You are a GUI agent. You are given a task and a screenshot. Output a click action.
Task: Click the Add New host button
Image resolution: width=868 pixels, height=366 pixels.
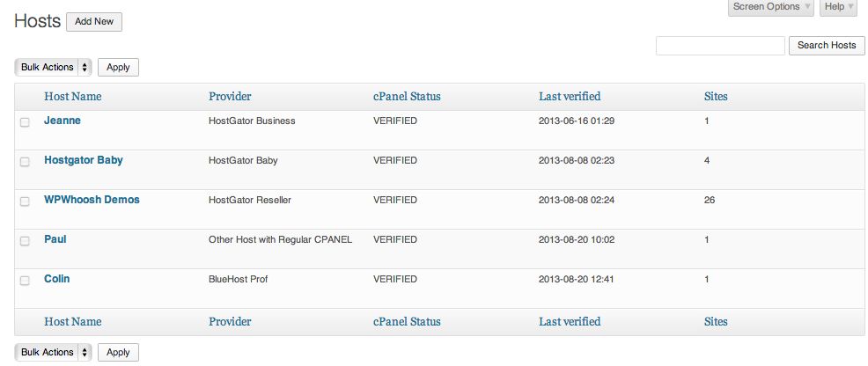point(94,22)
